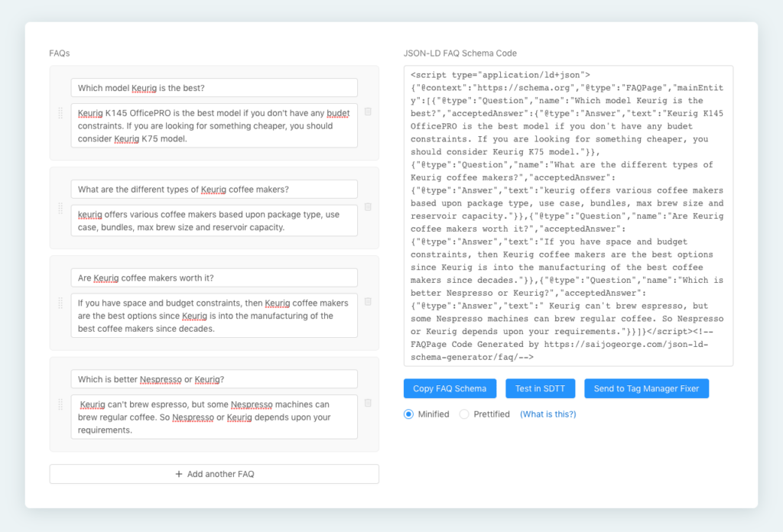Screen dimensions: 783x532
Task: Delete the 'Nespresso or Keurig' FAQ
Action: tap(368, 403)
